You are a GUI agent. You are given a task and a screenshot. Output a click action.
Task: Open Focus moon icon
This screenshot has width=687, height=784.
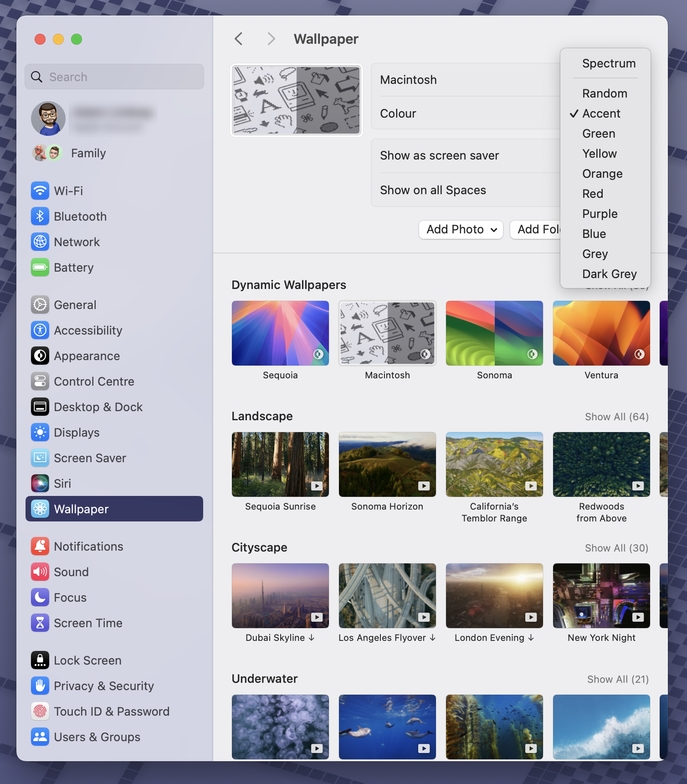(40, 597)
